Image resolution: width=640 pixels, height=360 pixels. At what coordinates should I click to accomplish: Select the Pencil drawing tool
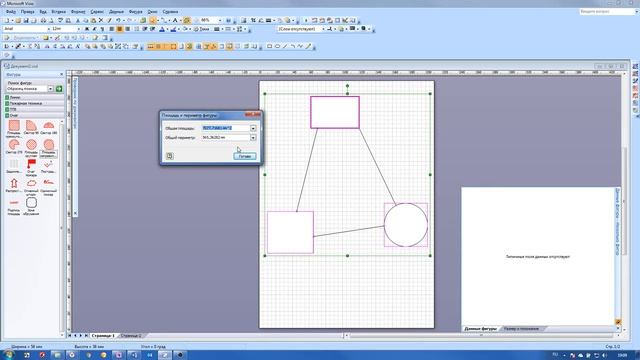click(309, 47)
